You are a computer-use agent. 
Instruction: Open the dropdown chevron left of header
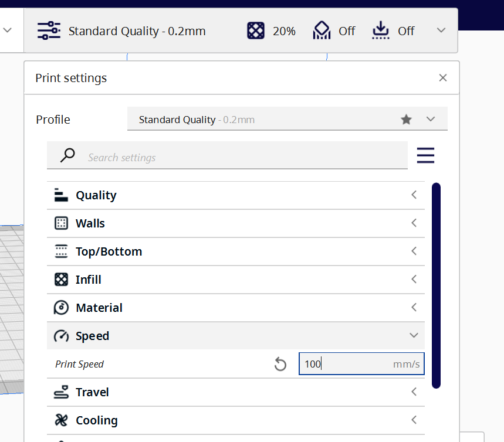8,30
